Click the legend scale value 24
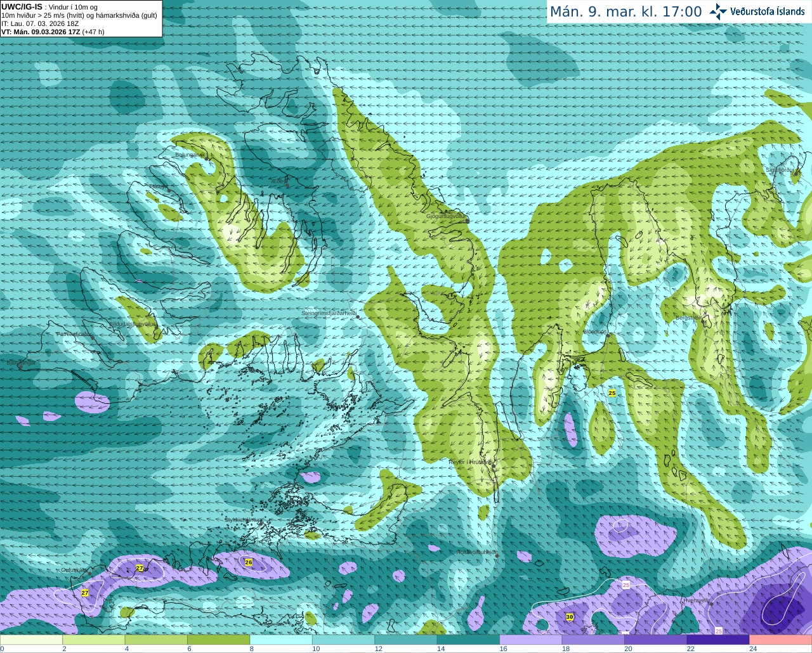 752,649
